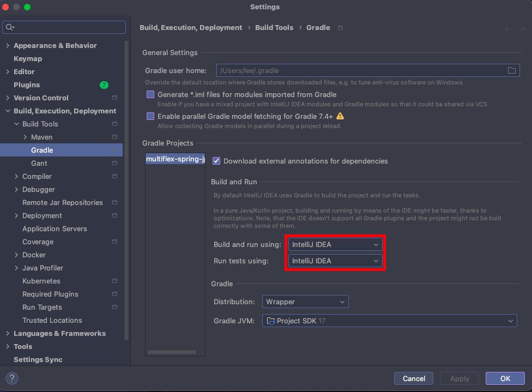The height and width of the screenshot is (392, 532).
Task: Click the project-level icon on Deployment row
Action: (x=114, y=215)
